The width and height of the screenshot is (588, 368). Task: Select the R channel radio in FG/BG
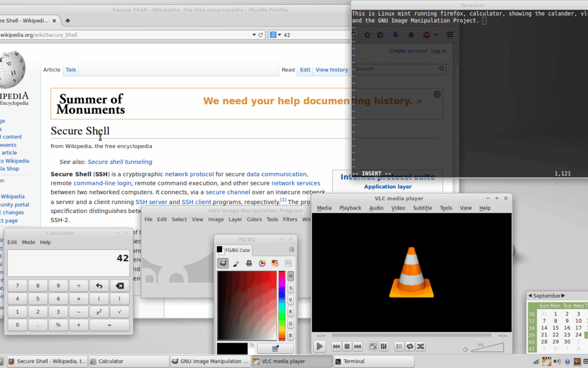pos(291,312)
